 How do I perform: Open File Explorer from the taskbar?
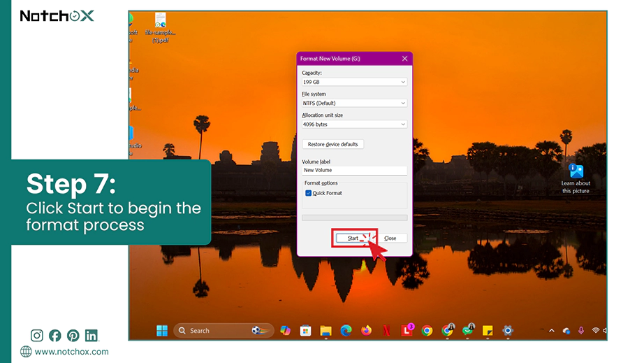point(325,331)
